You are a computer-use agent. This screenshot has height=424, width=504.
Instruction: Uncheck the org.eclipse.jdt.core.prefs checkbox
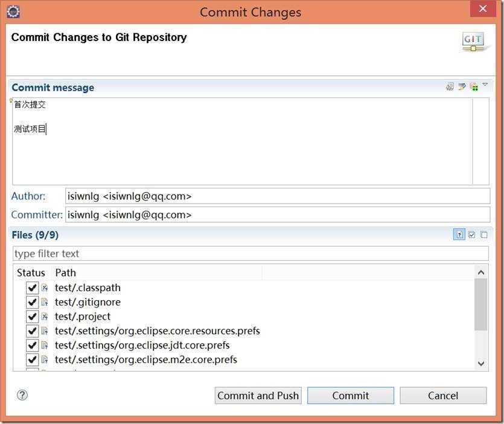click(x=32, y=345)
